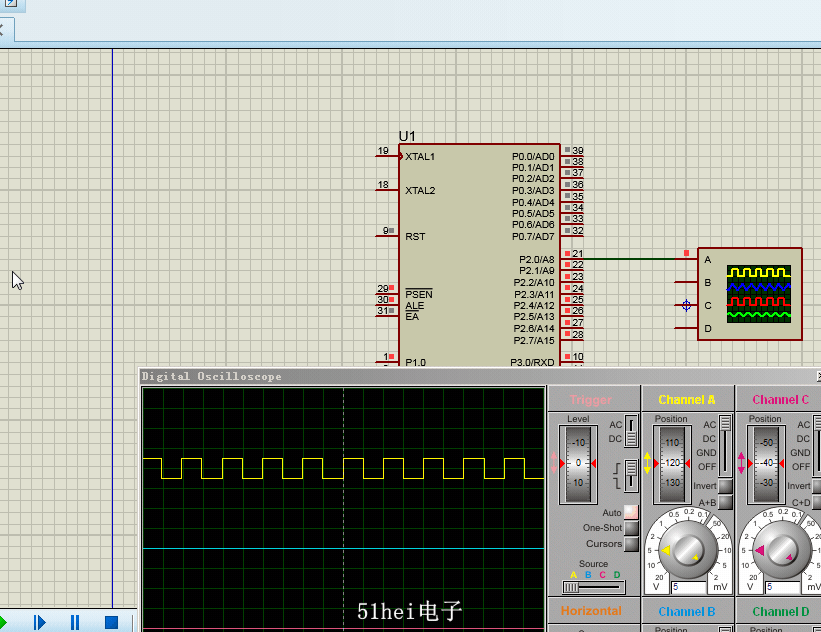Click the U1 component reference label
The image size is (821, 632).
point(407,136)
